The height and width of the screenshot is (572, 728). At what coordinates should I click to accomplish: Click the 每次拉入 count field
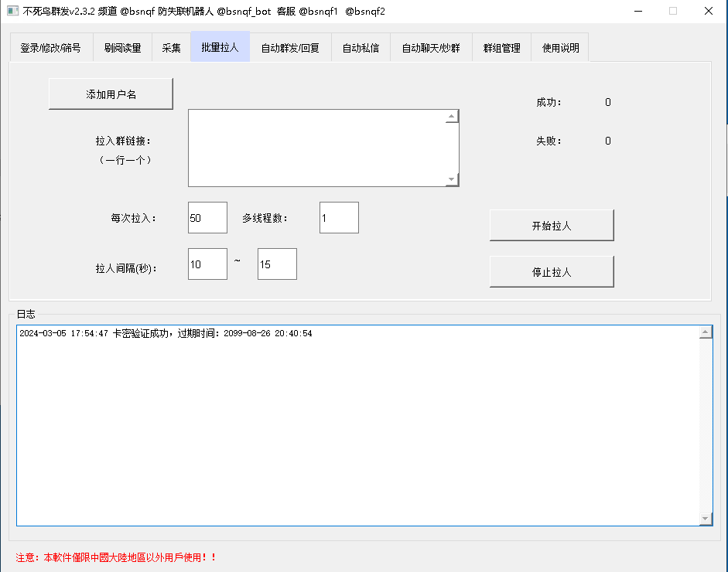[x=207, y=218]
